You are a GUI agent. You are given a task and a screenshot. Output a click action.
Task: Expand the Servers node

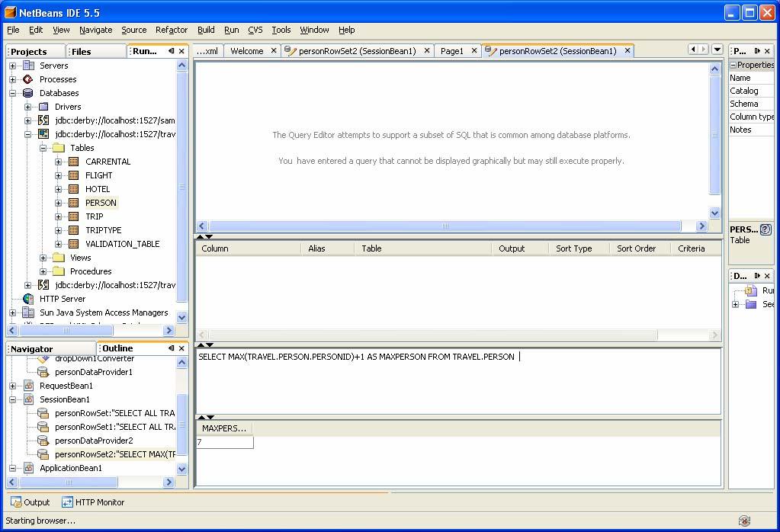coord(13,66)
